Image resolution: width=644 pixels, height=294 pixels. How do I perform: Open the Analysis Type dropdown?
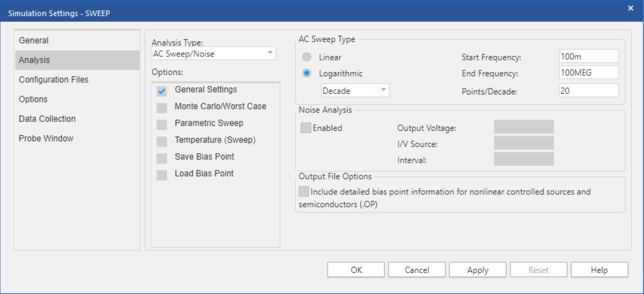(214, 53)
